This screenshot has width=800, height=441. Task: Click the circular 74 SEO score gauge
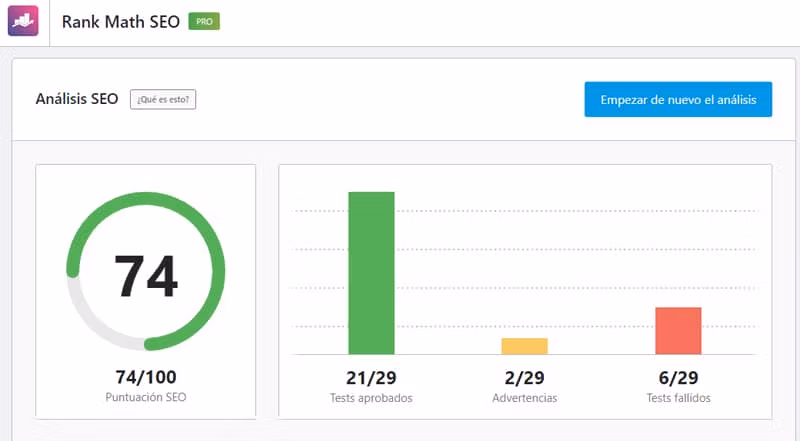point(146,271)
